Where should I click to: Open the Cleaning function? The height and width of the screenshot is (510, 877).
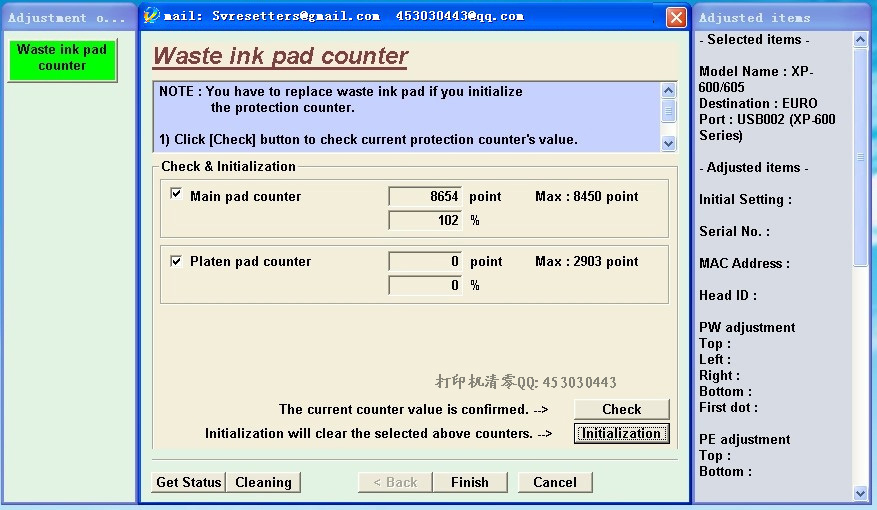click(x=263, y=482)
